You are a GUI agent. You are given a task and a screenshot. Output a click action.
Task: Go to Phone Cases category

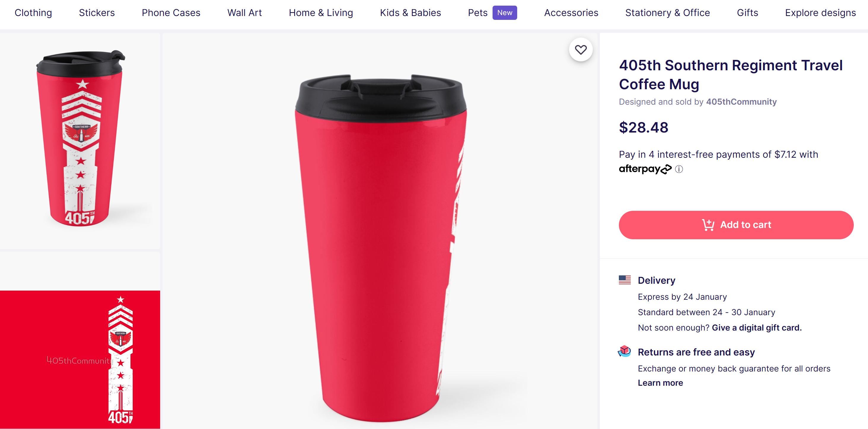pos(171,13)
